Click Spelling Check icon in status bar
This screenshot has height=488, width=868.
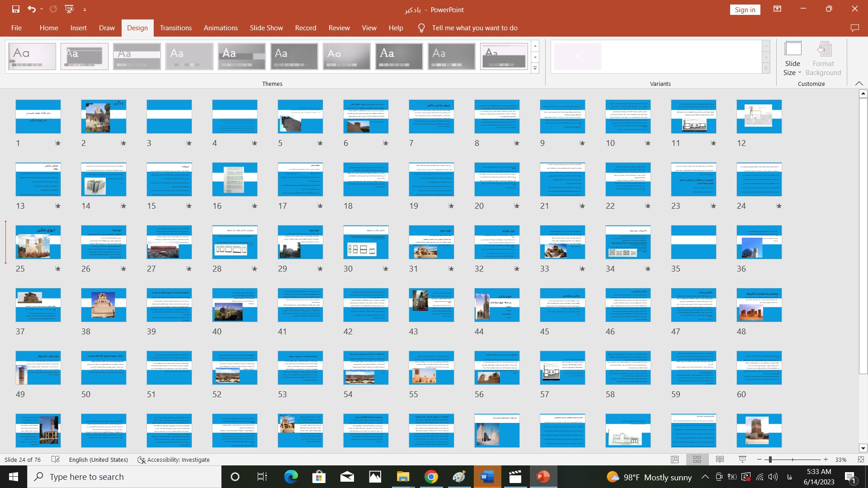[54, 460]
